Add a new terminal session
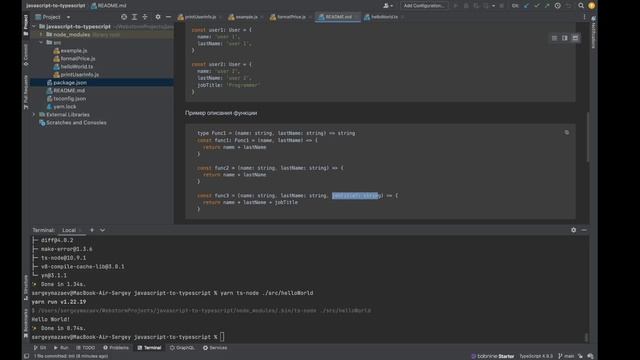 pyautogui.click(x=92, y=230)
